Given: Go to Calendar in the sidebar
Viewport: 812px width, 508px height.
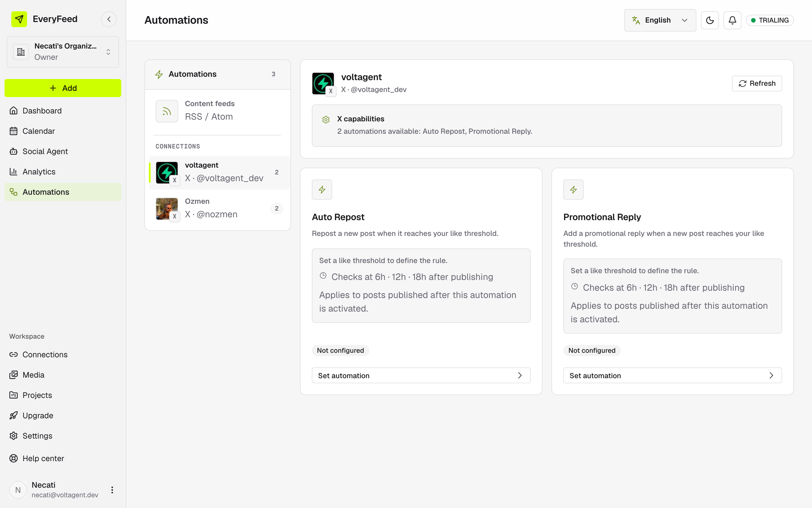Looking at the screenshot, I should [63, 131].
